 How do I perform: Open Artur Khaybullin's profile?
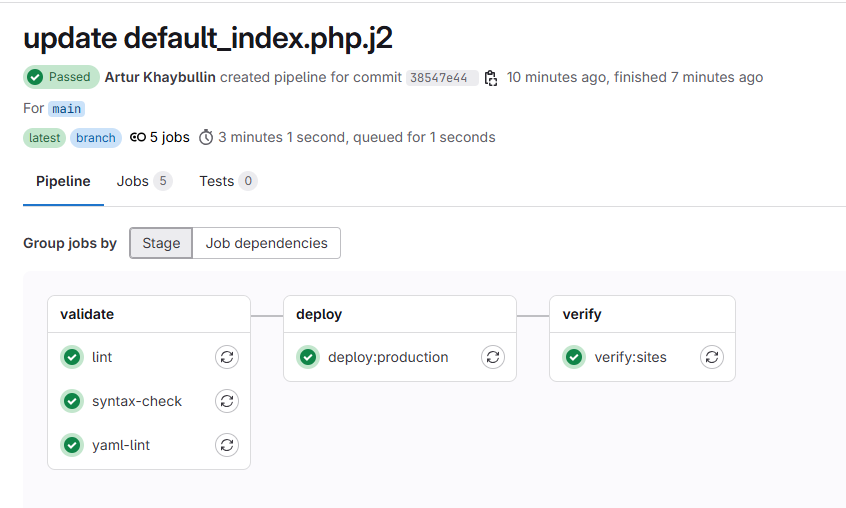(x=160, y=77)
